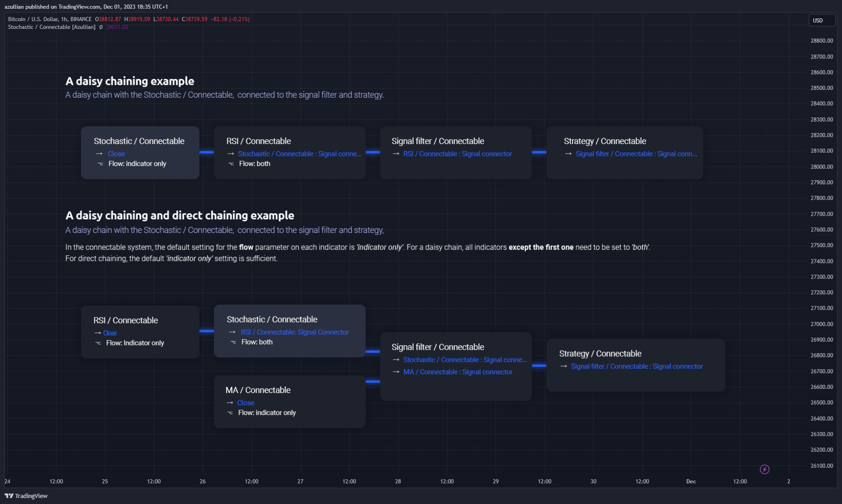Click the 27500.00 price axis label
The width and height of the screenshot is (842, 504).
click(821, 245)
